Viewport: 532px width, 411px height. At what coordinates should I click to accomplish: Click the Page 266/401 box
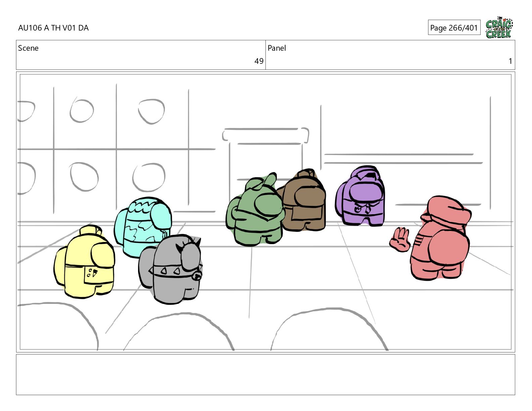(454, 28)
